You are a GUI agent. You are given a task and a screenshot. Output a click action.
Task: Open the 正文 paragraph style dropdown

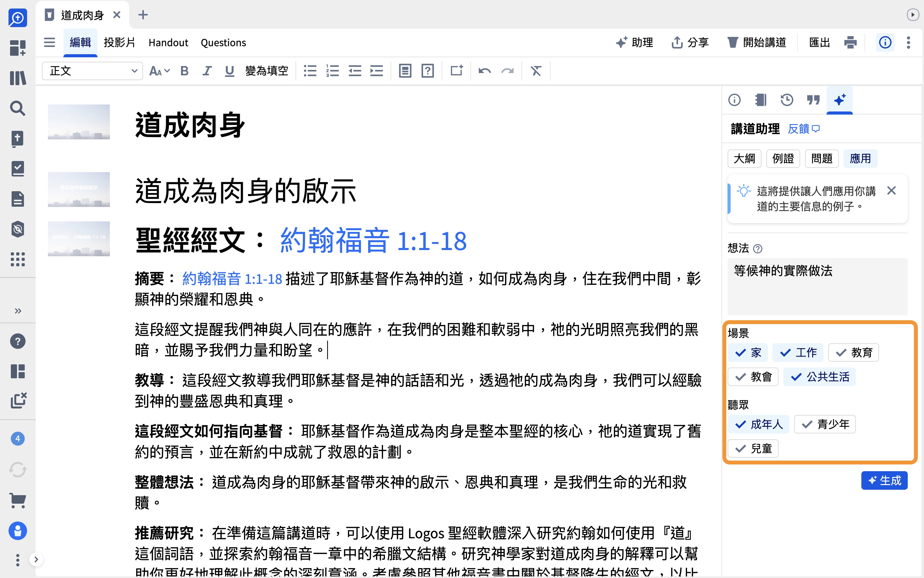[92, 71]
